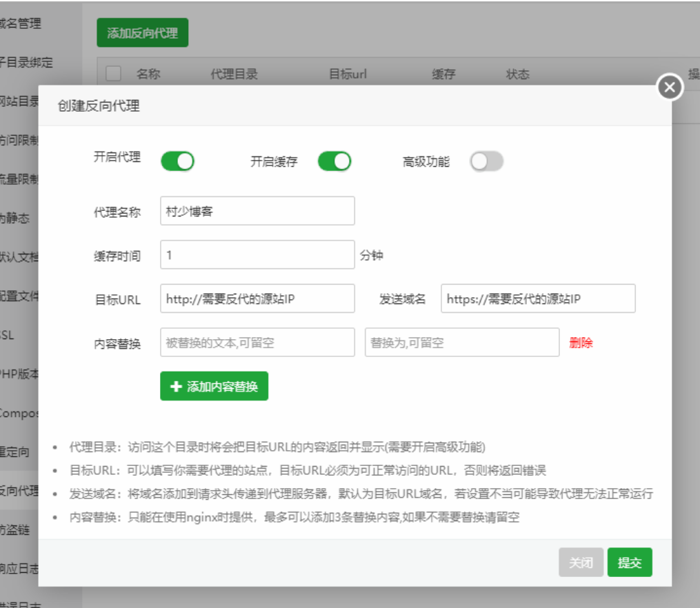Viewport: 700px width, 608px height.
Task: Click the red 删除 link
Action: pyautogui.click(x=581, y=343)
